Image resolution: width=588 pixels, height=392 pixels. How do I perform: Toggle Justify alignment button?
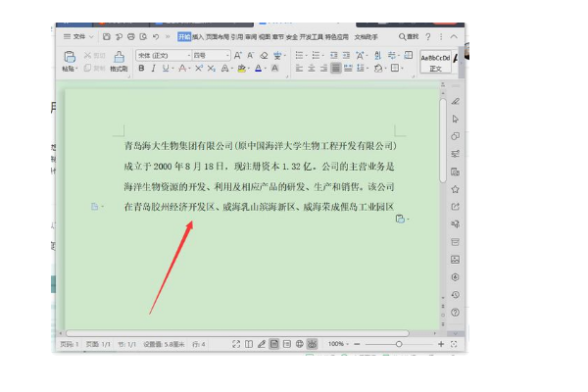335,68
